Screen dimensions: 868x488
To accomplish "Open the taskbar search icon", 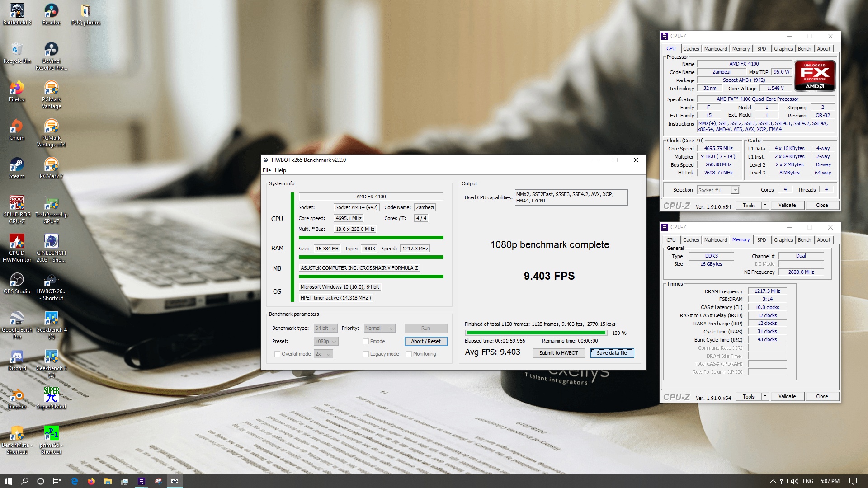I will [24, 481].
